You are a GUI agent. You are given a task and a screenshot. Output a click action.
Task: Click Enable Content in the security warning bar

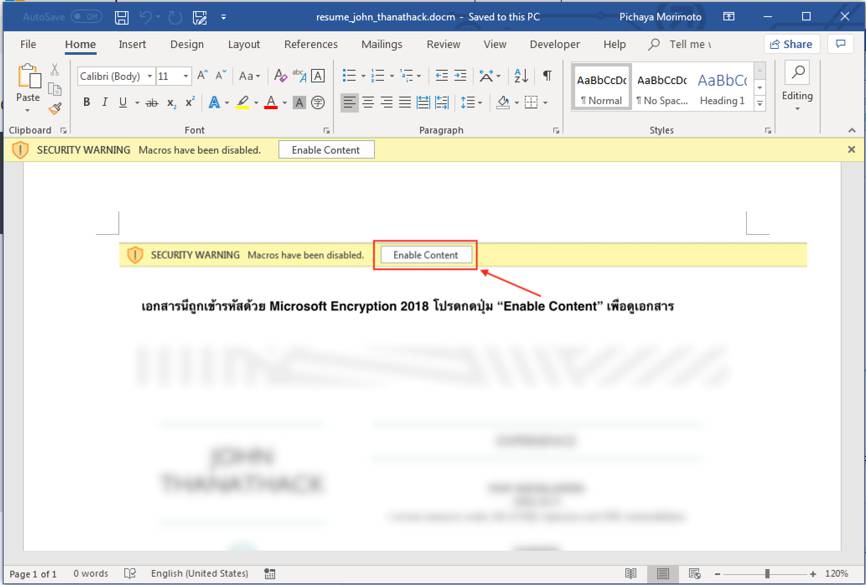click(x=326, y=150)
